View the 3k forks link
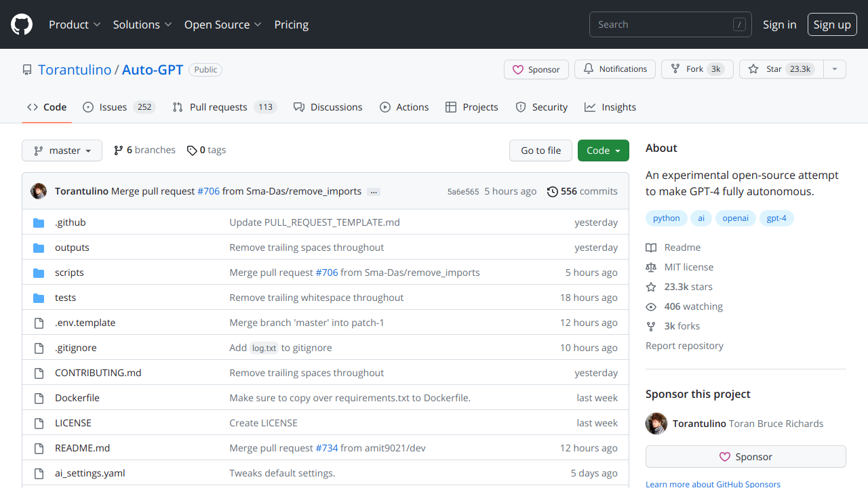This screenshot has width=868, height=488. (673, 326)
